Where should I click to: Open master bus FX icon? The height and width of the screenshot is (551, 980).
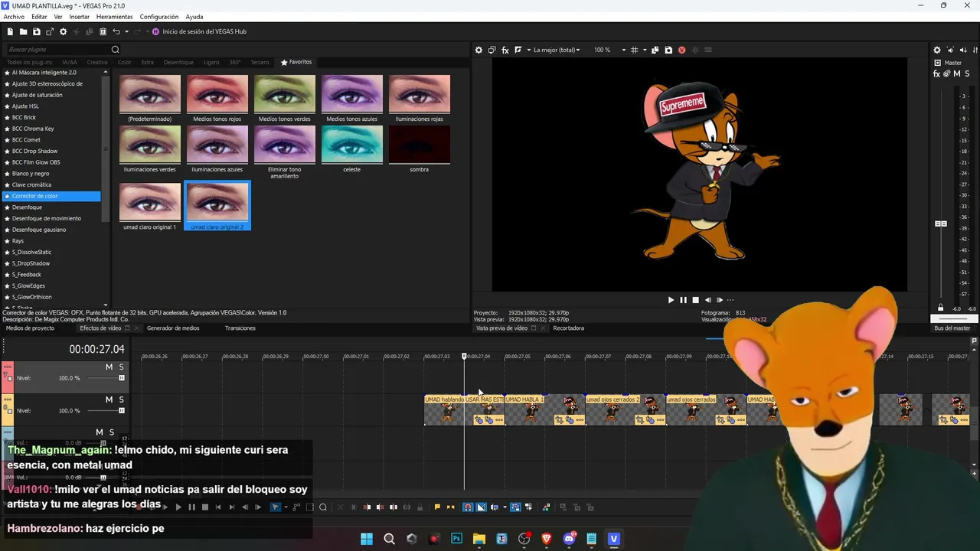pyautogui.click(x=937, y=74)
